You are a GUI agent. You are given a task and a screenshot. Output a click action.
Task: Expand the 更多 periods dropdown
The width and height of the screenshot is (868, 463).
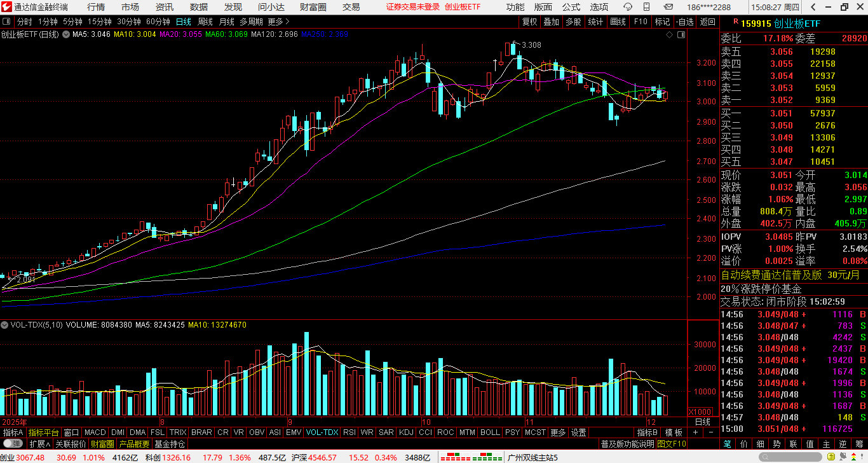(x=275, y=22)
